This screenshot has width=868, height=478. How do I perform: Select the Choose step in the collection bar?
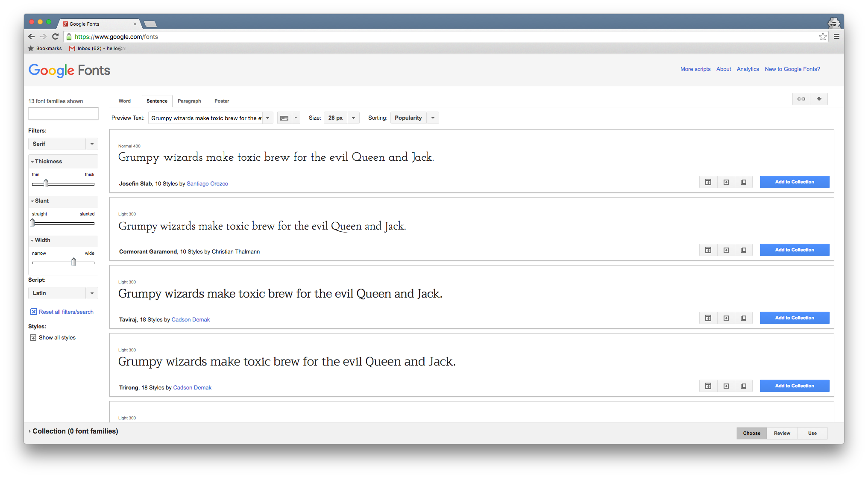point(751,434)
